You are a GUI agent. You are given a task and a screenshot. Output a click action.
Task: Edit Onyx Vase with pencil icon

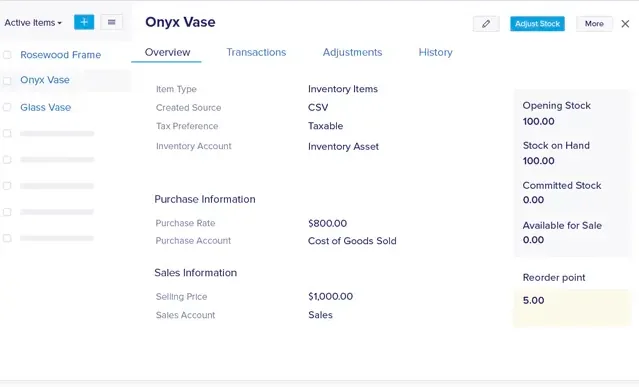pyautogui.click(x=486, y=24)
